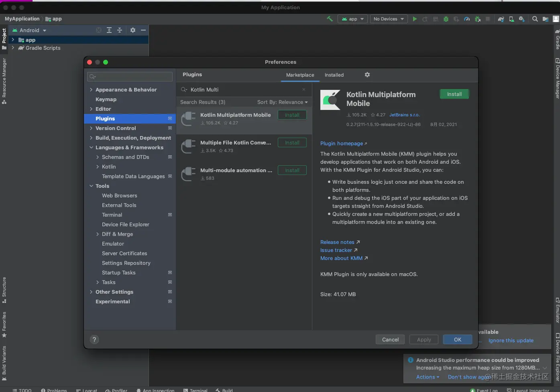Select Terminal in Tools settings
This screenshot has height=392, width=560.
point(112,215)
